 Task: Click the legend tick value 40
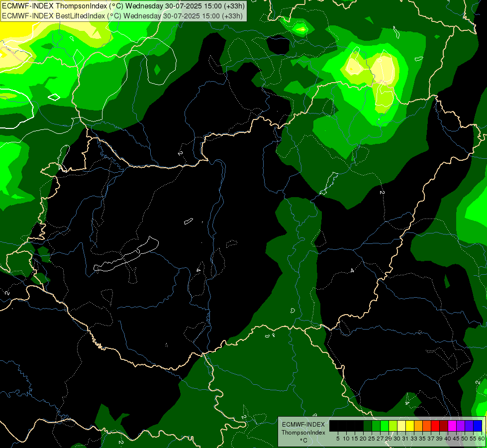[448, 439]
